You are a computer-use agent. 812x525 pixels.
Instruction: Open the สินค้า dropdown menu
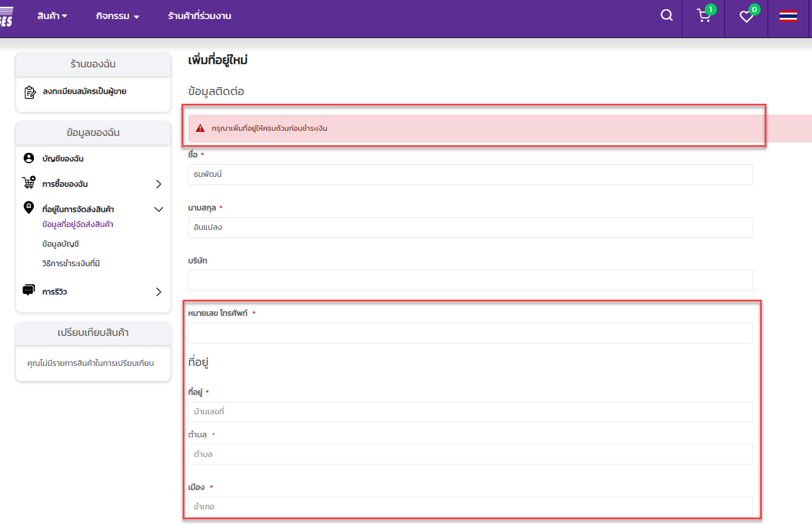coord(52,16)
